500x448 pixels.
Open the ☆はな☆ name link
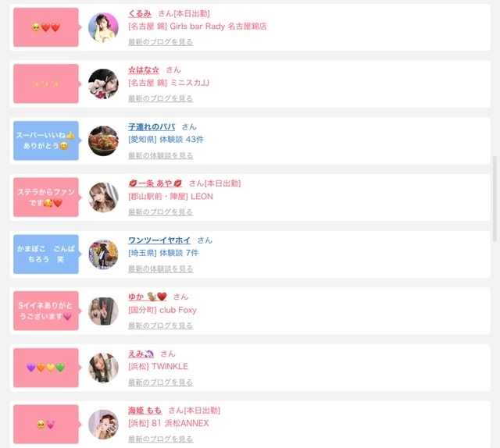tap(144, 69)
